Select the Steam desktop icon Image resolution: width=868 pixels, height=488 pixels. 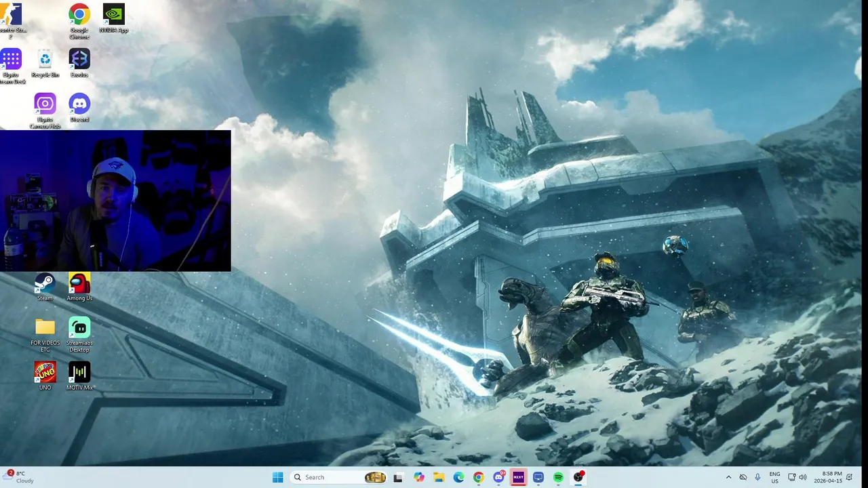(x=45, y=287)
